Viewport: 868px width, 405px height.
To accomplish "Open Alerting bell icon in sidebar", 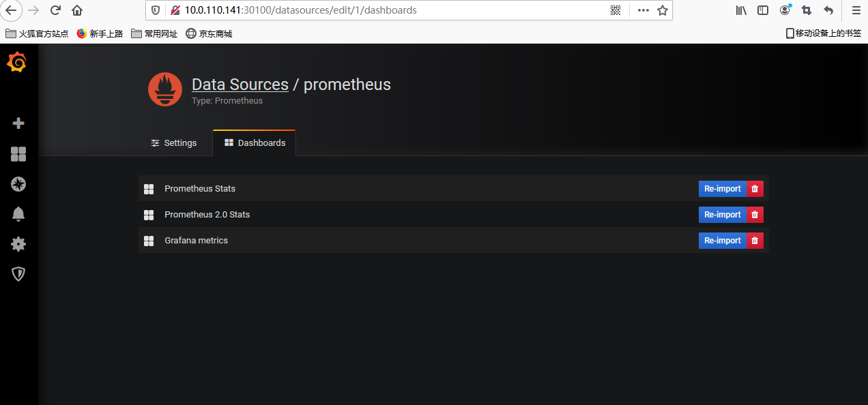I will 18,214.
